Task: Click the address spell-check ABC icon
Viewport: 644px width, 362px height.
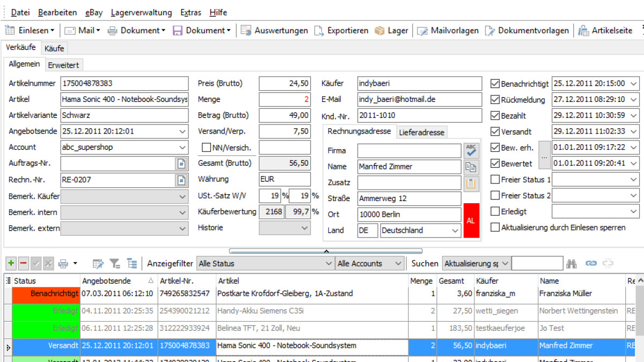Action: click(471, 151)
